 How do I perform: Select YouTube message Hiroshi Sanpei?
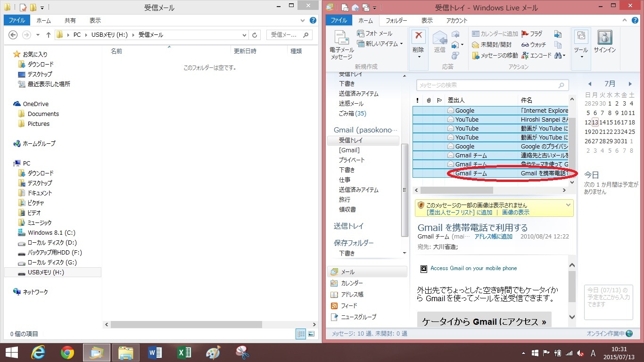[x=490, y=120]
